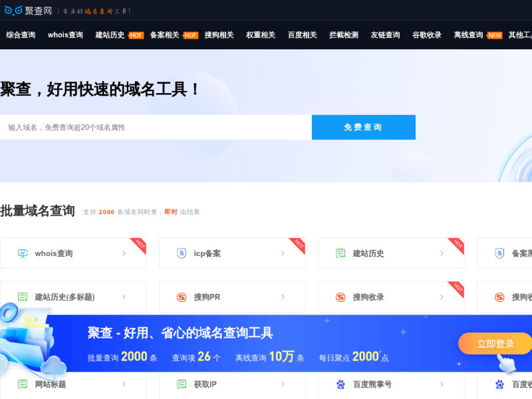This screenshot has height=399, width=532.
Task: Open the 建站历史 navigation menu item
Action: point(110,35)
